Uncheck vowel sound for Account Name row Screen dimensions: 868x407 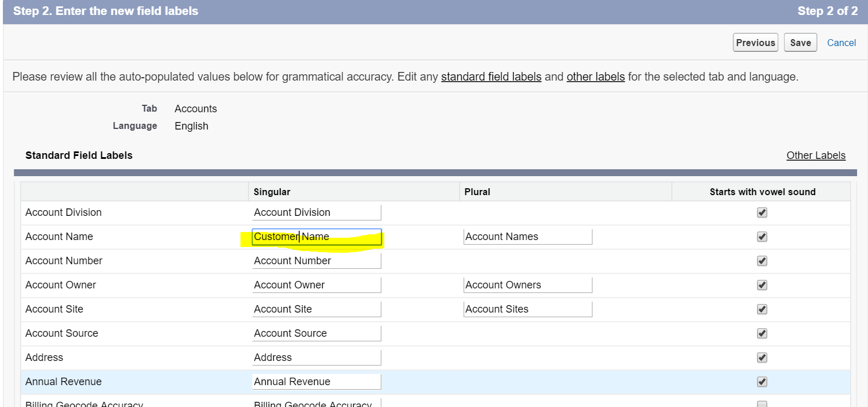pyautogui.click(x=762, y=237)
